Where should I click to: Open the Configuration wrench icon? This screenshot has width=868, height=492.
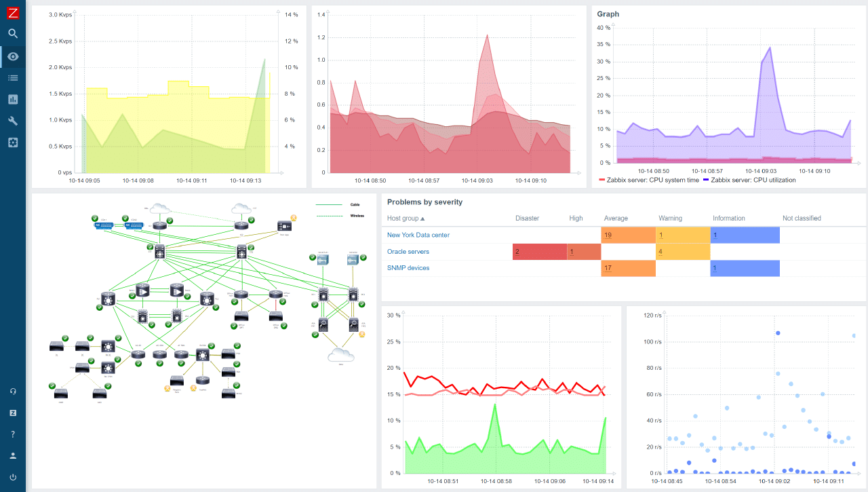(13, 121)
